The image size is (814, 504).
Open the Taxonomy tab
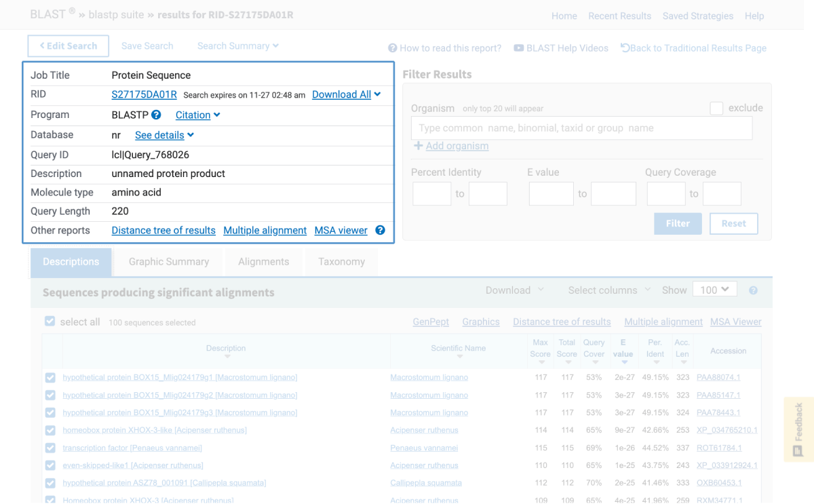(x=341, y=262)
